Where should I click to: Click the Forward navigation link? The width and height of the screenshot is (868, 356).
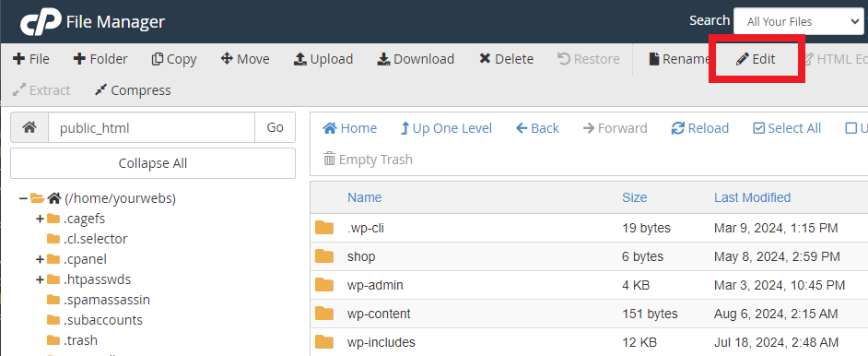[615, 128]
